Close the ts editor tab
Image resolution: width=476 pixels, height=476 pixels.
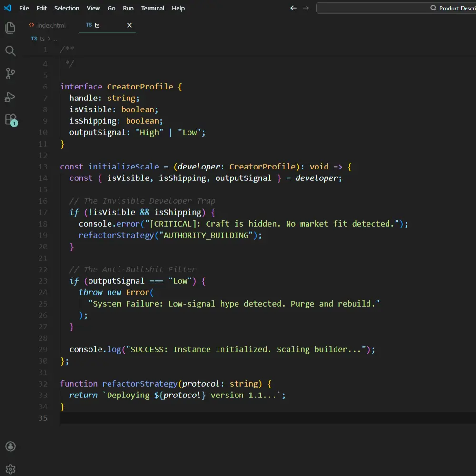pyautogui.click(x=129, y=25)
